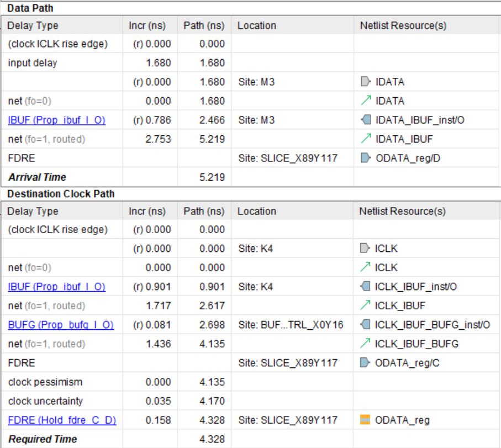Click the net arrow icon beside ICLK_IBUF_BUFG
501x448 pixels.
click(x=365, y=344)
